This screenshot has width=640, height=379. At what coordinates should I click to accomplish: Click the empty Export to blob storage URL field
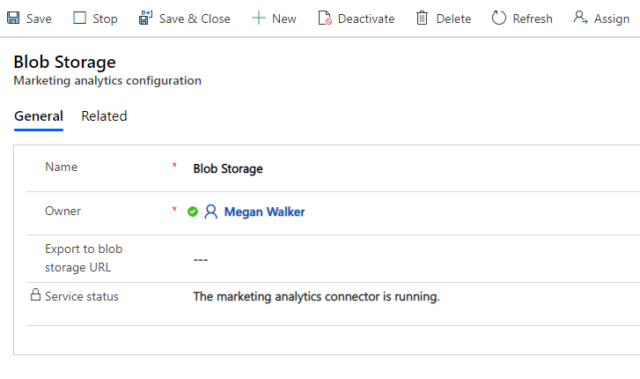coord(416,259)
